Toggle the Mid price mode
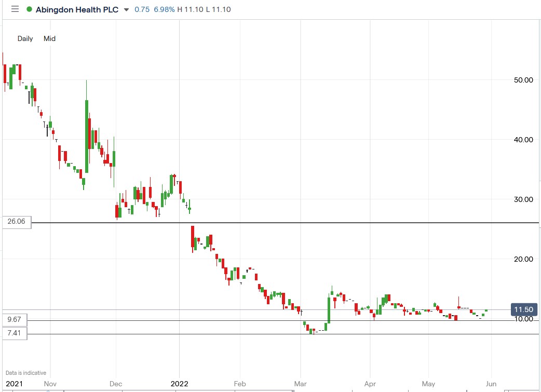The image size is (541, 392). [x=49, y=38]
